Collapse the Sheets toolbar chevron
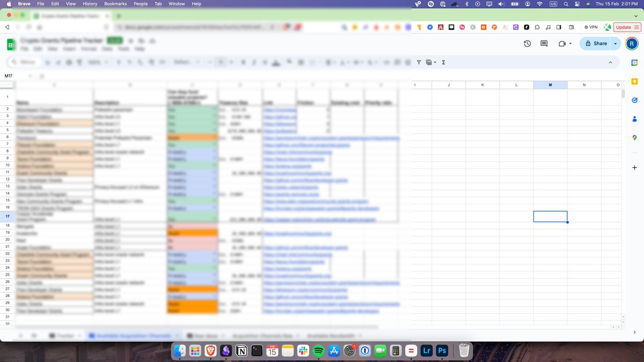Image resolution: width=644 pixels, height=362 pixels. tap(610, 62)
